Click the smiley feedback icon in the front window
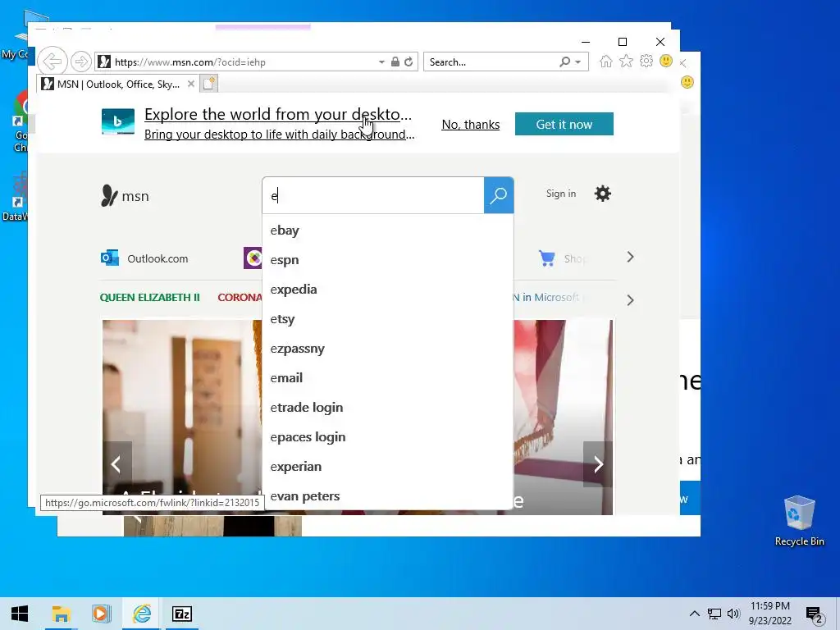840x630 pixels. coord(666,61)
